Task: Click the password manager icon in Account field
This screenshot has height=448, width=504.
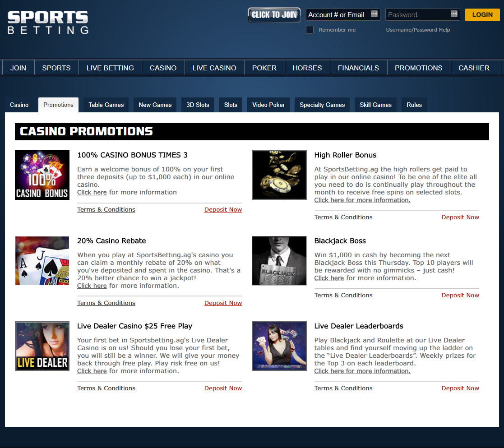Action: pos(374,14)
